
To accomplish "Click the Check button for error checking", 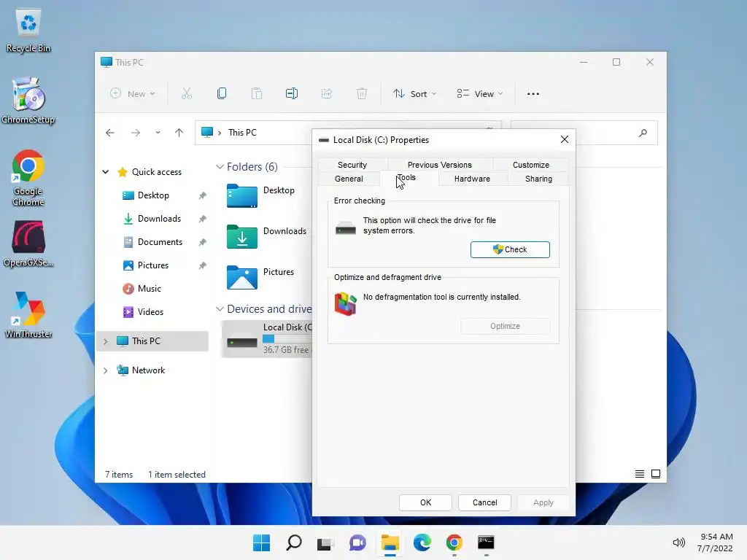I will [510, 249].
